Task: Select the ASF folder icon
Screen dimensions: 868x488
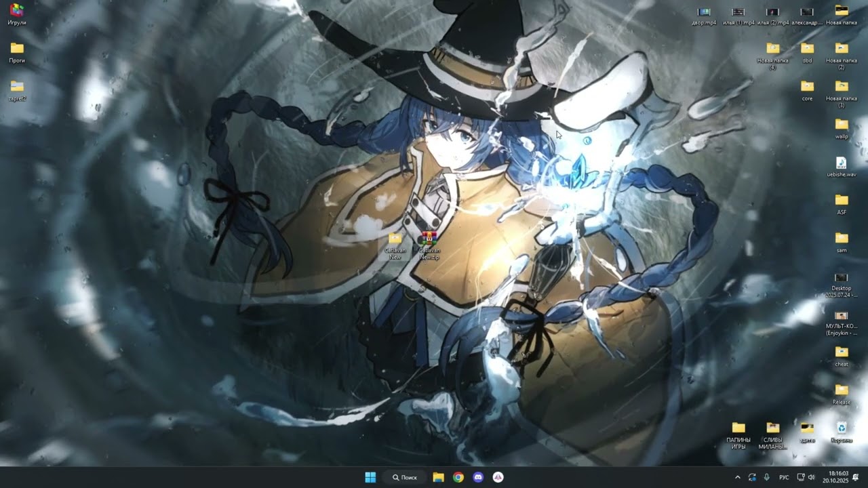Action: click(842, 204)
